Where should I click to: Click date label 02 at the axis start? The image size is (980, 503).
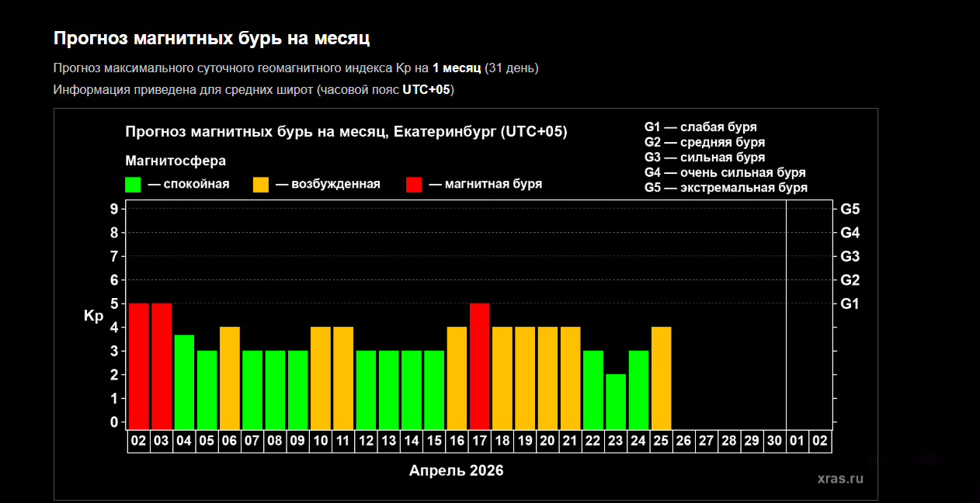tap(139, 441)
